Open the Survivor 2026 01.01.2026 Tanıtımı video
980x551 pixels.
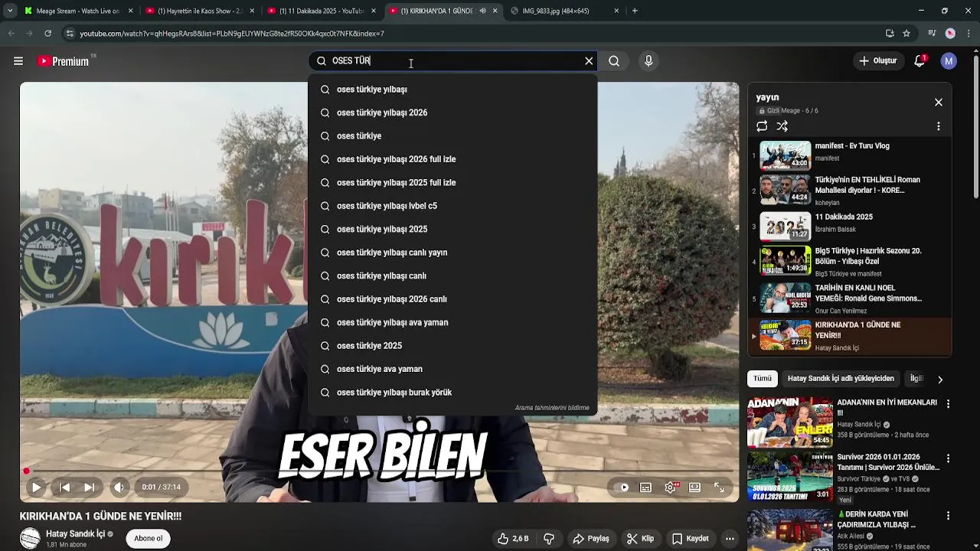(x=888, y=462)
